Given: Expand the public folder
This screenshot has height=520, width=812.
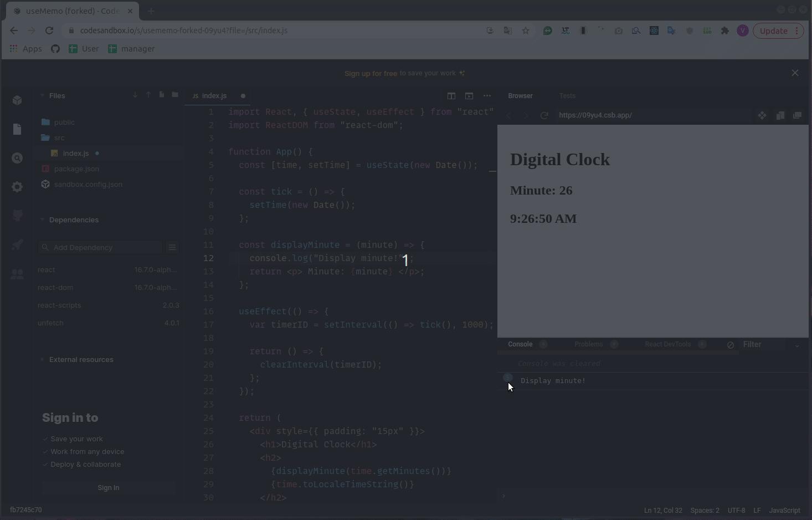Looking at the screenshot, I should 64,122.
